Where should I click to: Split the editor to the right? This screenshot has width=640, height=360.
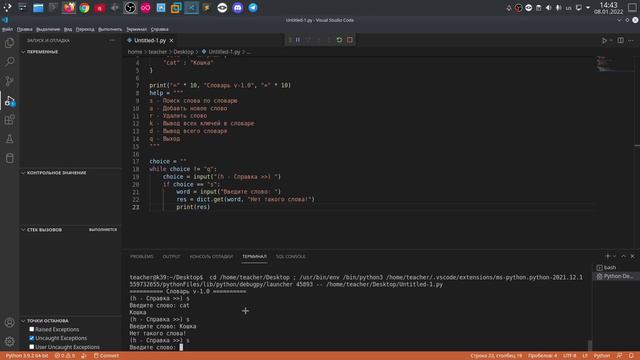[x=620, y=40]
